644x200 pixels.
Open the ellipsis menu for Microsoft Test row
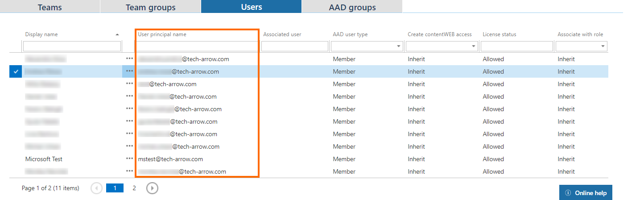129,158
